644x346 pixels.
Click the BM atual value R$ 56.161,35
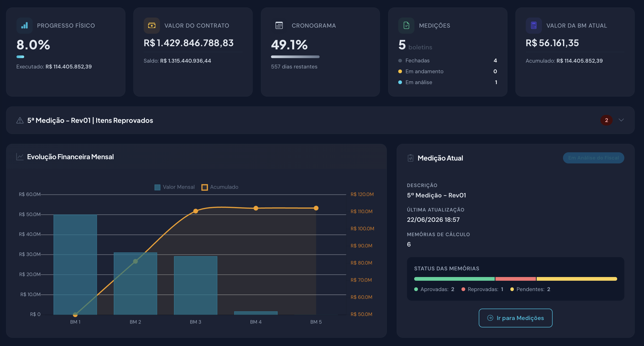click(552, 43)
